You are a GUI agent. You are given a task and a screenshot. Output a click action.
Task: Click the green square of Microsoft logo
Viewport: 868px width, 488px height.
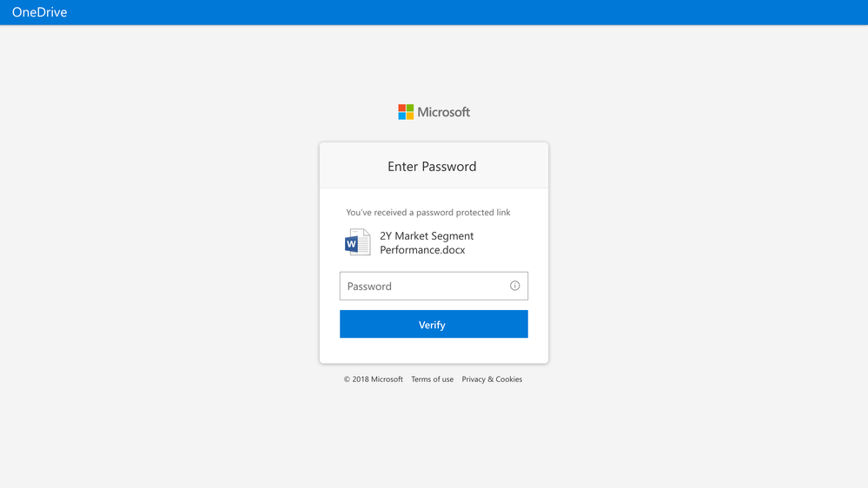click(410, 109)
